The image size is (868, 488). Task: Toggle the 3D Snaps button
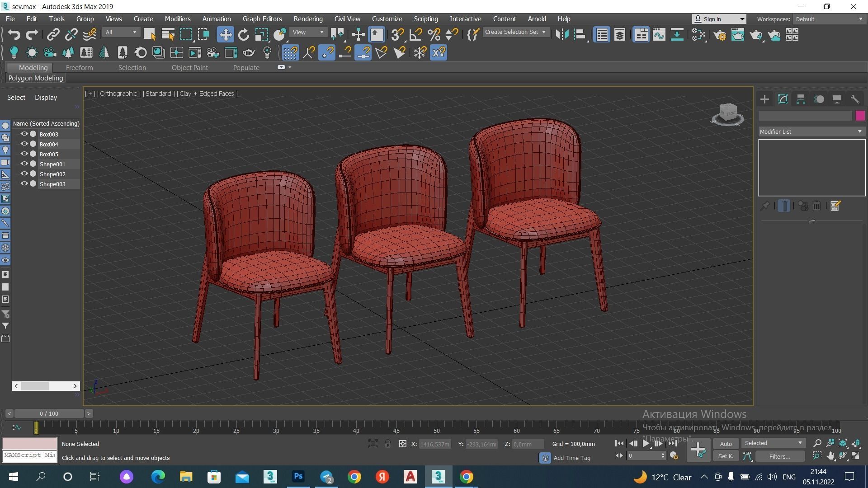point(397,35)
